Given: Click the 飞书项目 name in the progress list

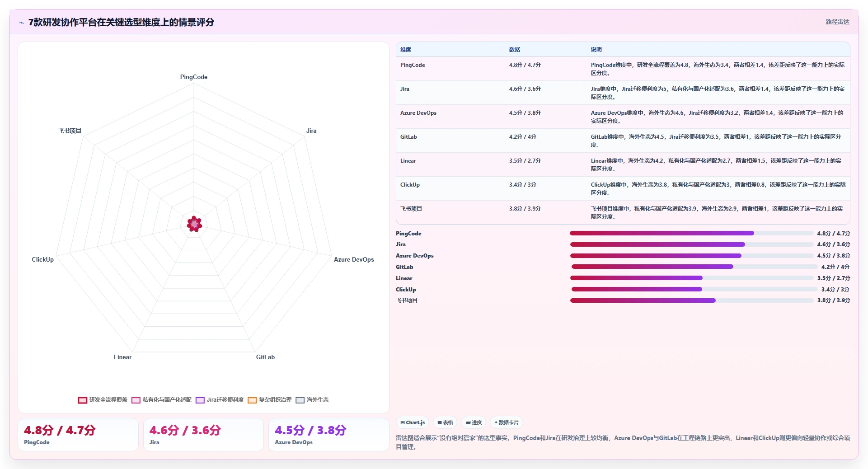Looking at the screenshot, I should pos(407,300).
